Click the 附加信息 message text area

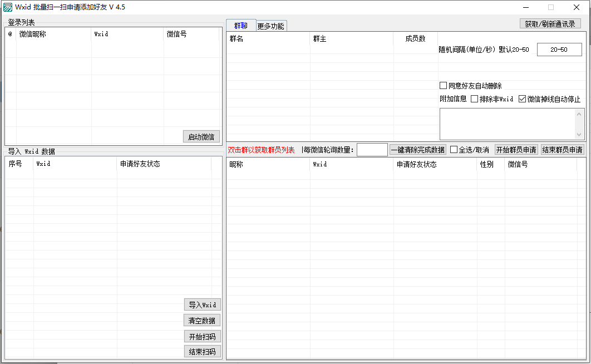coord(508,124)
